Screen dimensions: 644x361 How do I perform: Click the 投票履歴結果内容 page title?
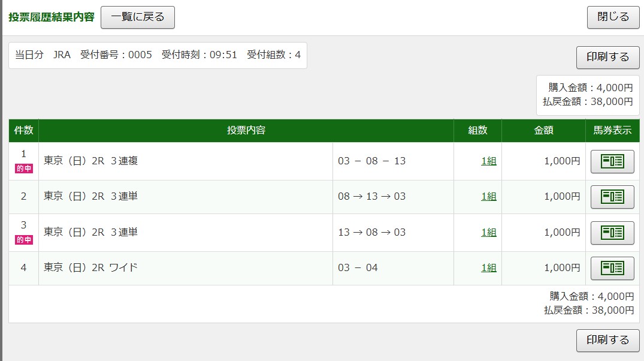click(52, 17)
